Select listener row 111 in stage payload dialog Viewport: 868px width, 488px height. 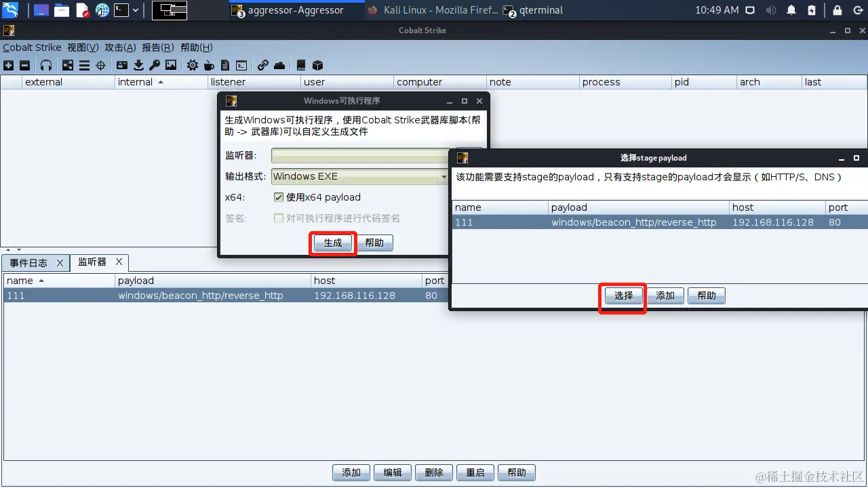click(659, 222)
